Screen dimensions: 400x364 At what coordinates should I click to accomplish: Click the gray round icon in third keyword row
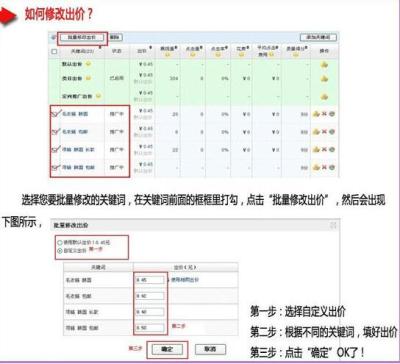pyautogui.click(x=332, y=150)
